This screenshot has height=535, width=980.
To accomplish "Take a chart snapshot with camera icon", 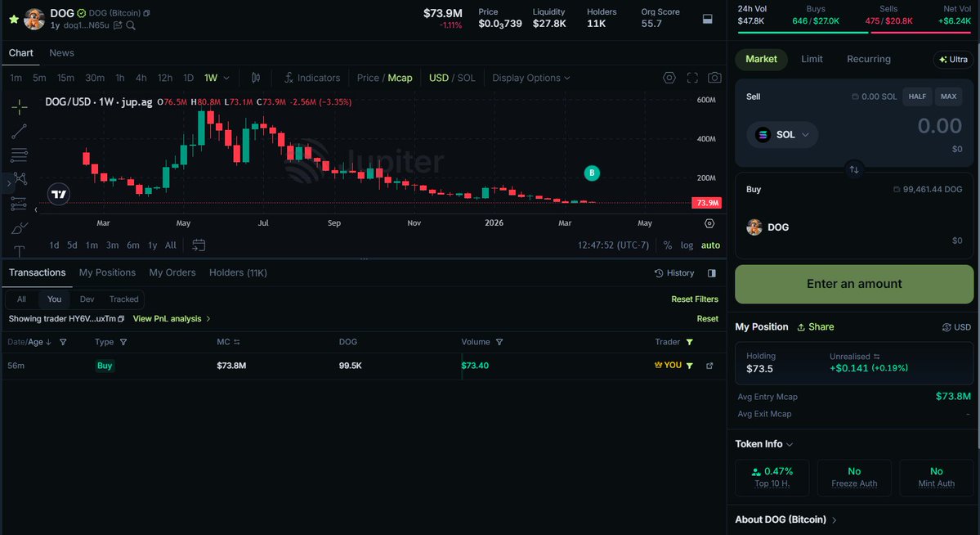I will 714,78.
